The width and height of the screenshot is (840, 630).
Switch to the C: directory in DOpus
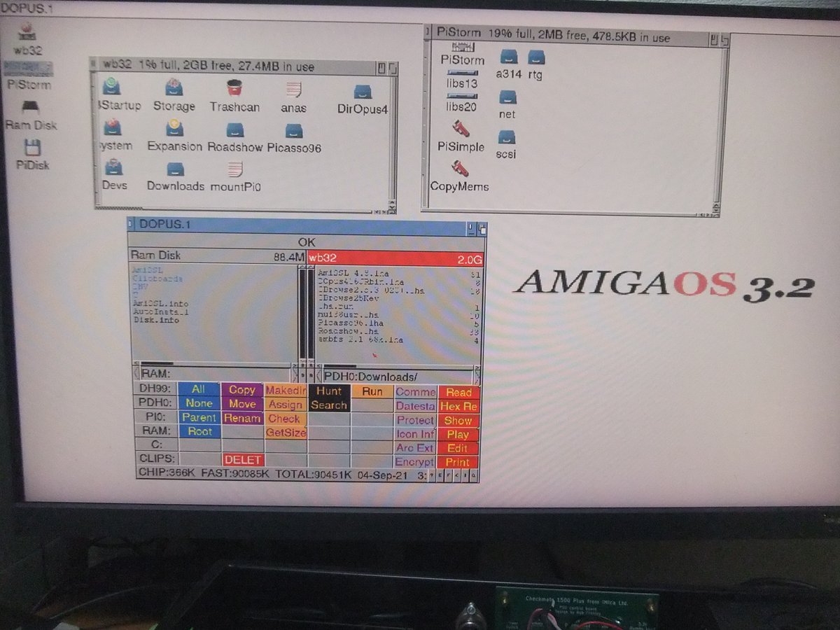tap(155, 444)
